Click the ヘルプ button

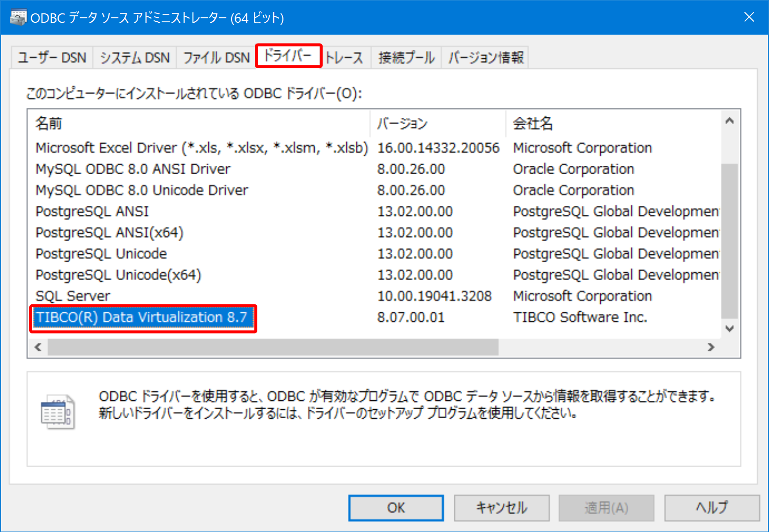pos(712,508)
